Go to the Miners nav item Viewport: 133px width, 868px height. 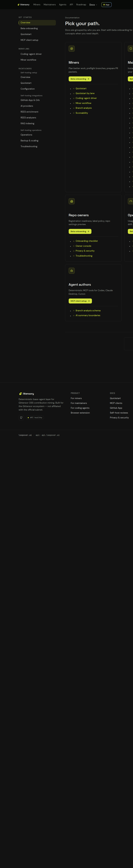point(37,5)
